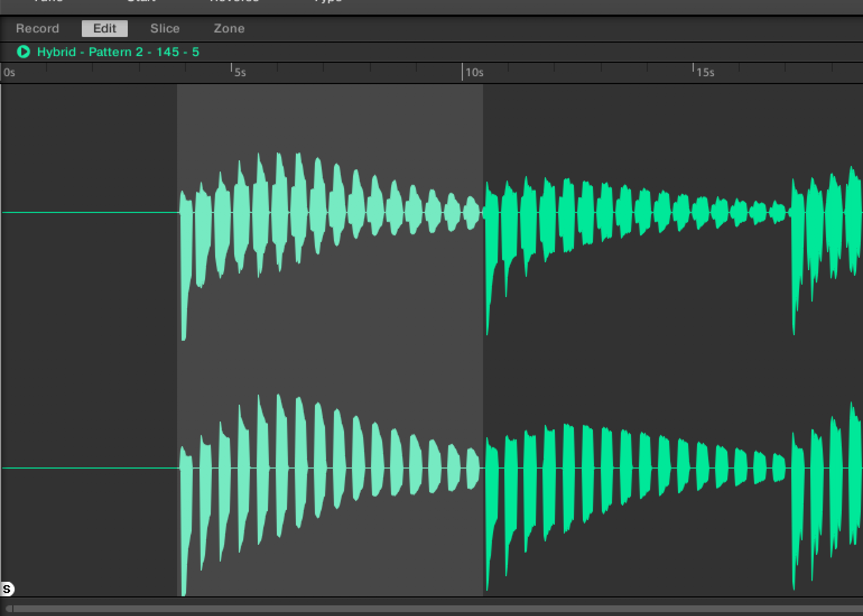Click the sample name Hybrid - Pattern 2 - 145 - 5
863x616 pixels.
(x=118, y=52)
